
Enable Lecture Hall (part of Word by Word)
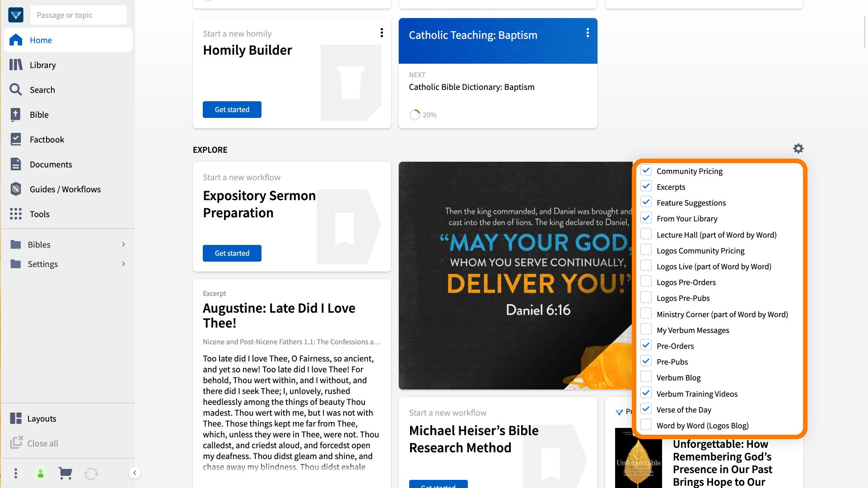[646, 234]
